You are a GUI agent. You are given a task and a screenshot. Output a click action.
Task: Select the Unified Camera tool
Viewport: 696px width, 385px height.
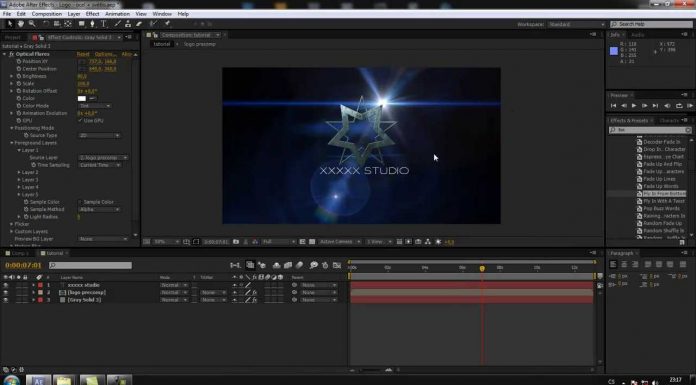click(x=57, y=24)
